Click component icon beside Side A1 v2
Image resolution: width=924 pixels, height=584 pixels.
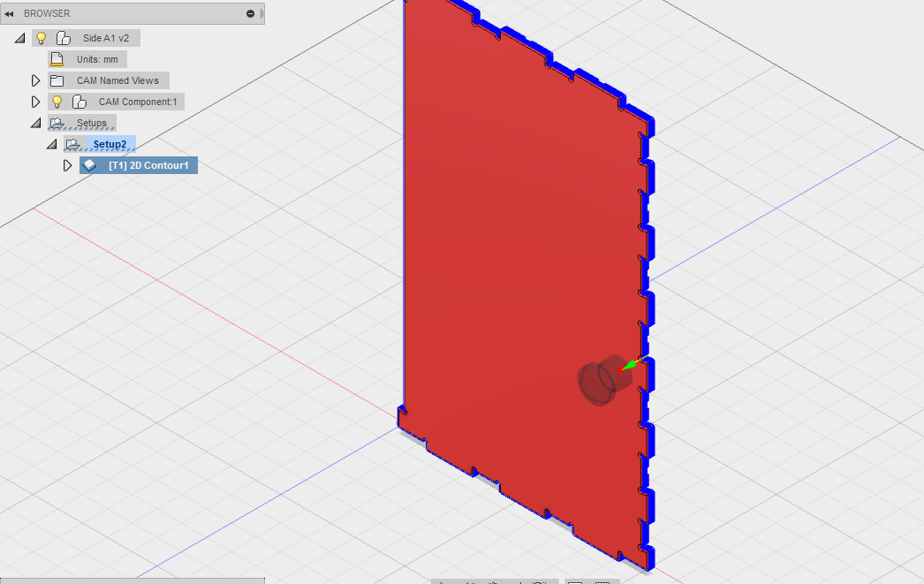pyautogui.click(x=63, y=38)
